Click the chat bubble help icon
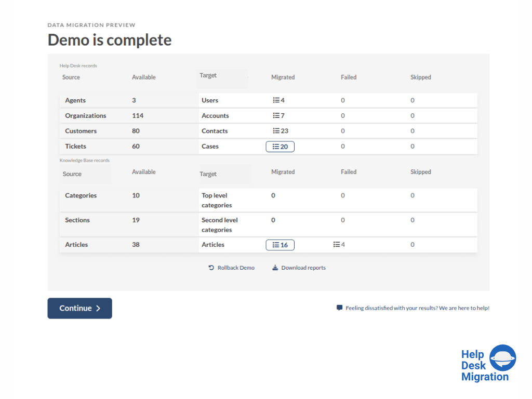Screen dimensions: 532x399 point(340,308)
